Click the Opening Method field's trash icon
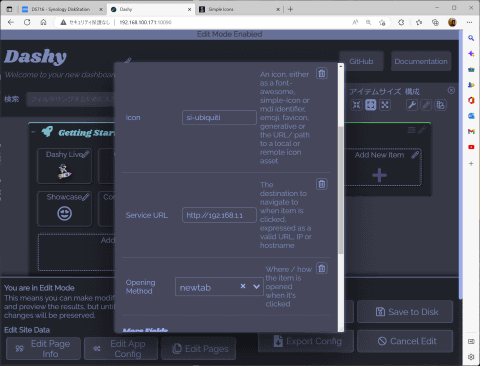This screenshot has height=366, width=480. click(x=322, y=268)
